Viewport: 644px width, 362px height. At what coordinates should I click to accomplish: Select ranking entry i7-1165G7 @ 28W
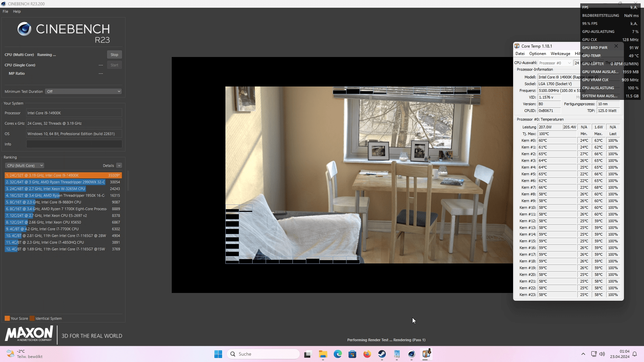coord(63,236)
